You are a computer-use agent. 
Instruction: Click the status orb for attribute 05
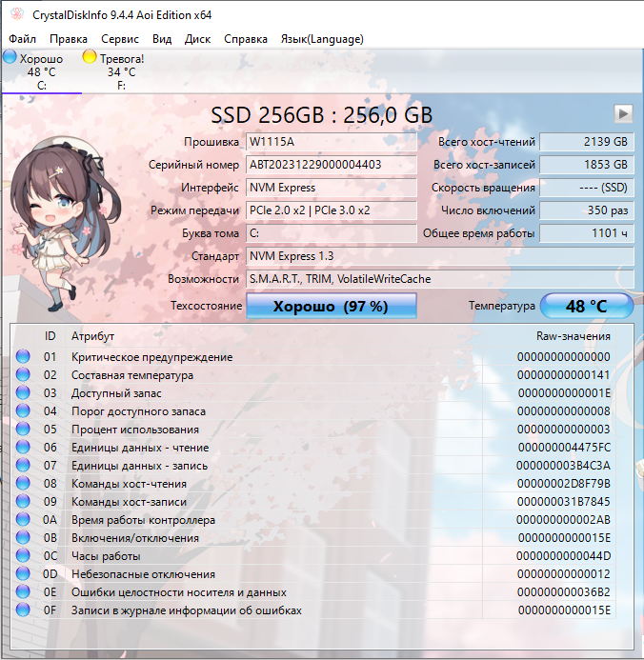coord(23,430)
